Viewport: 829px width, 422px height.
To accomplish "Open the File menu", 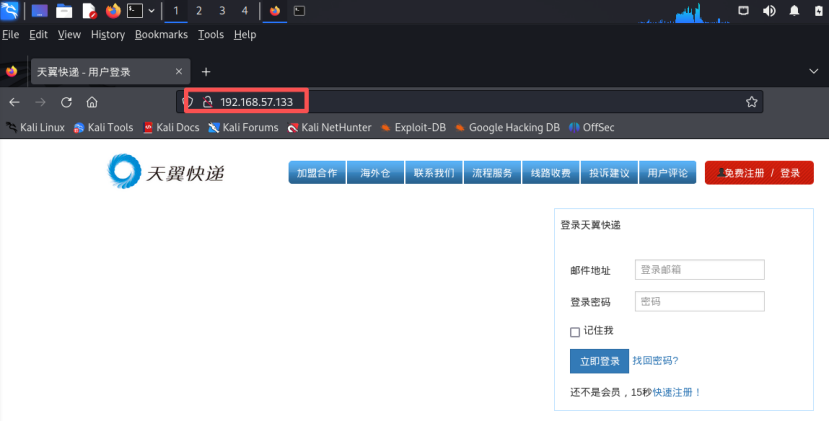I will point(11,35).
